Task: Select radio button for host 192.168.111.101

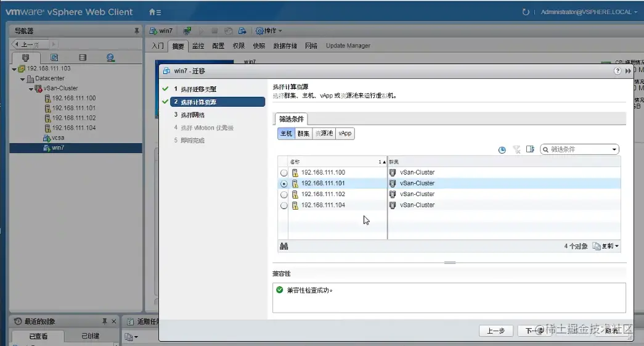Action: [x=284, y=184]
